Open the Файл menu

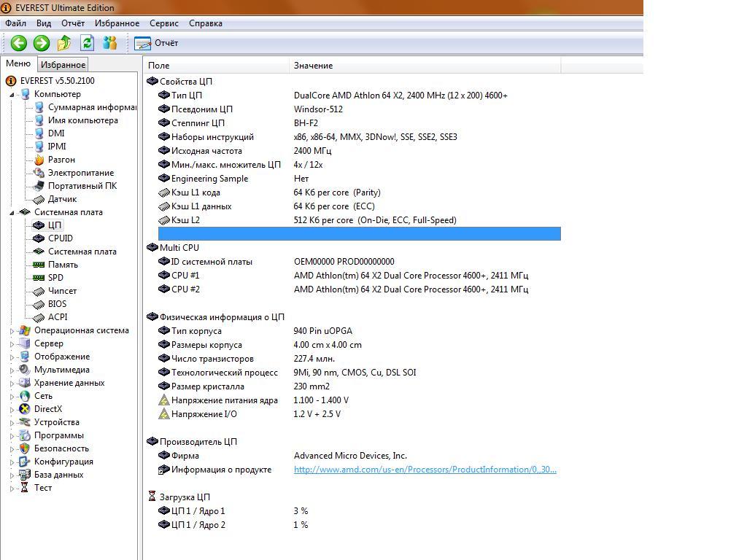16,23
